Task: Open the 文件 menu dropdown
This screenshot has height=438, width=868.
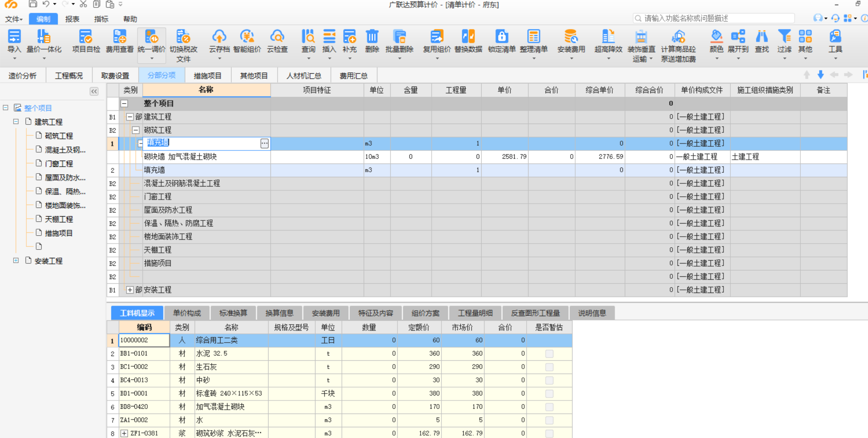Action: (x=14, y=19)
